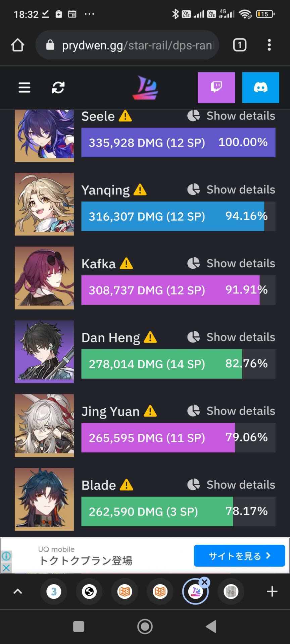
Task: Open the browser three-dot menu
Action: coord(269,45)
